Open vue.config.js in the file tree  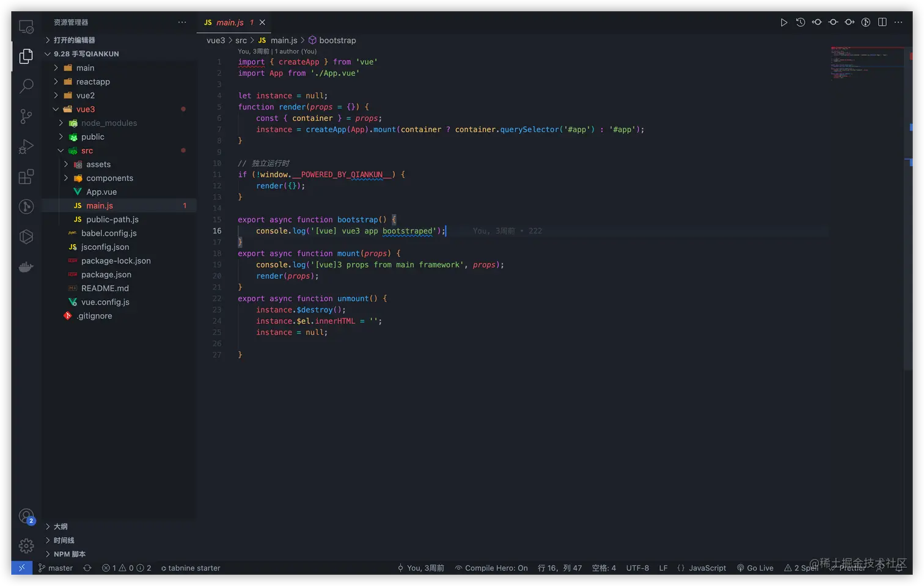coord(119,302)
